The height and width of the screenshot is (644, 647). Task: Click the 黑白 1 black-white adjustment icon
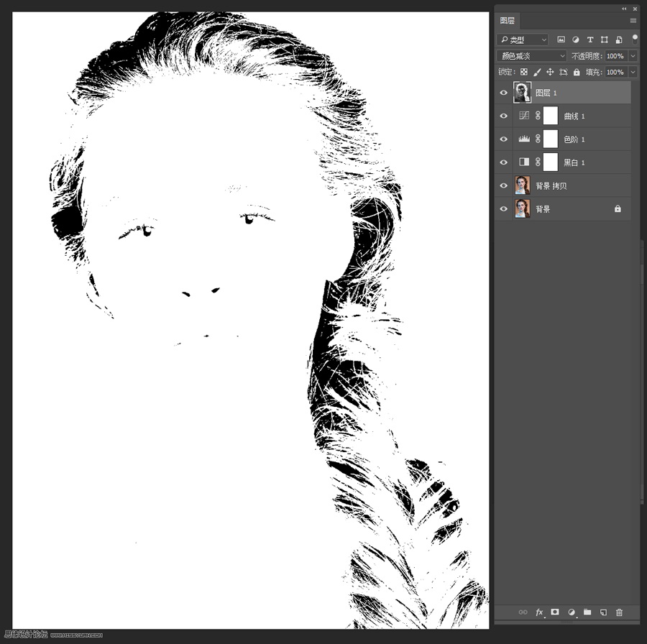point(524,162)
